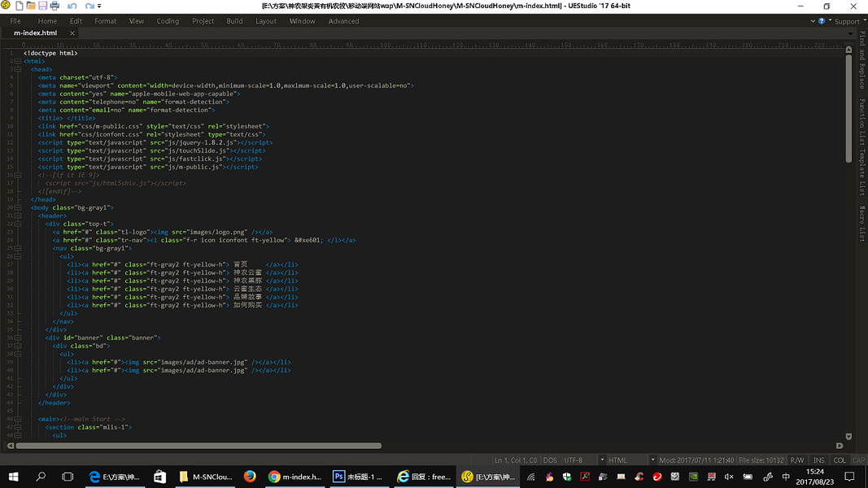Click the horizontal scrollbar right arrow
Image resolution: width=868 pixels, height=488 pixels.
click(840, 446)
